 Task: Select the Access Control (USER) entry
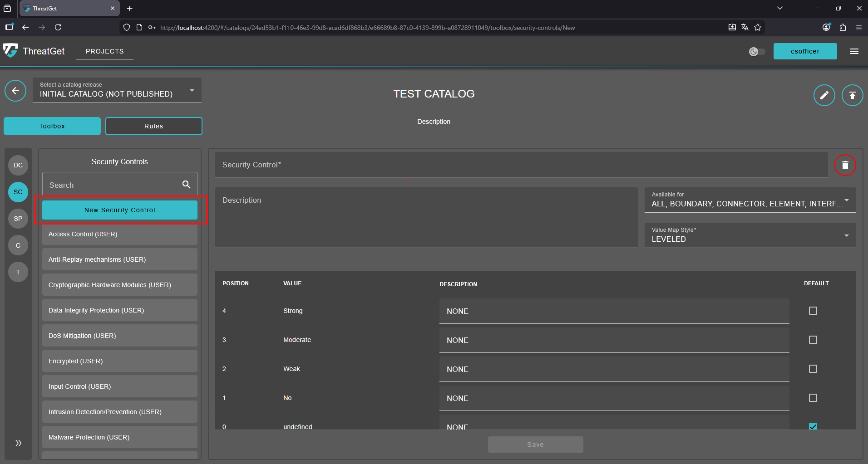tap(119, 234)
